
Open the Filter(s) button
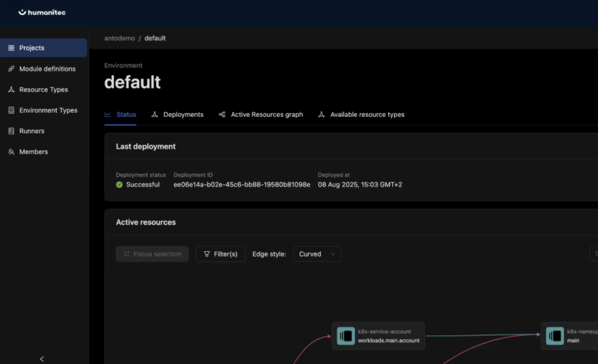point(221,254)
